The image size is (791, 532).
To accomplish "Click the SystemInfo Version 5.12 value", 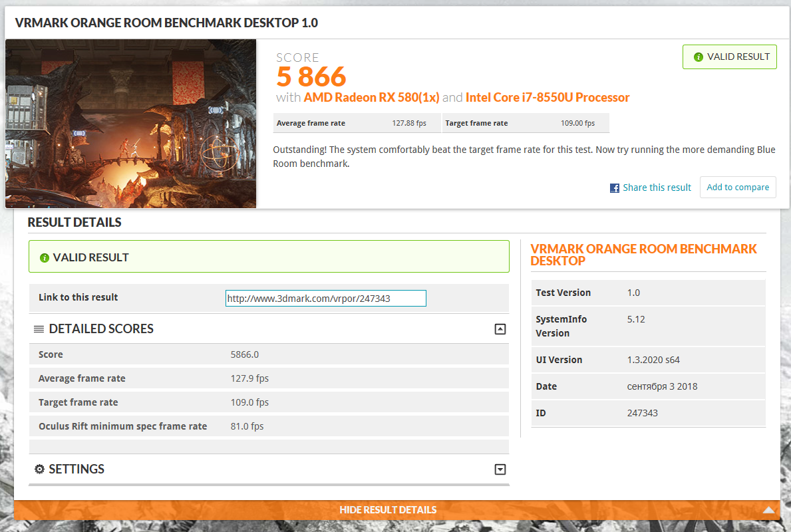I will (636, 319).
